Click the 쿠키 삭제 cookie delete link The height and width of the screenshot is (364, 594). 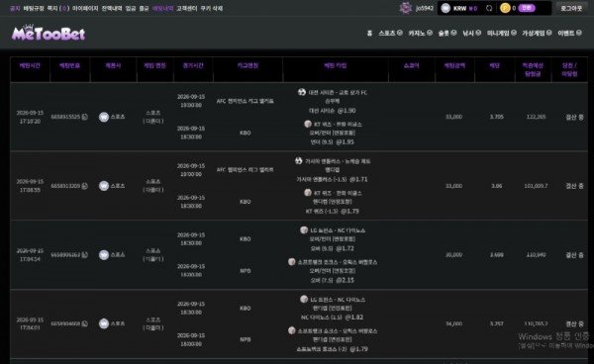click(212, 8)
